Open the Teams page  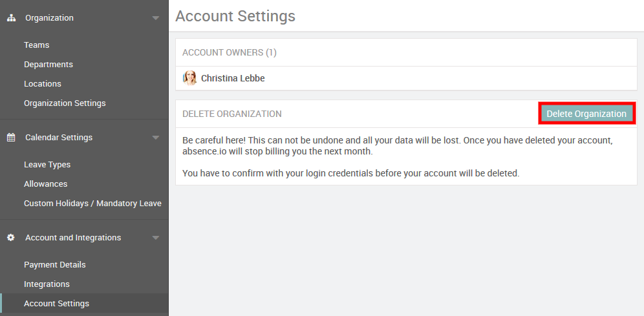[37, 45]
